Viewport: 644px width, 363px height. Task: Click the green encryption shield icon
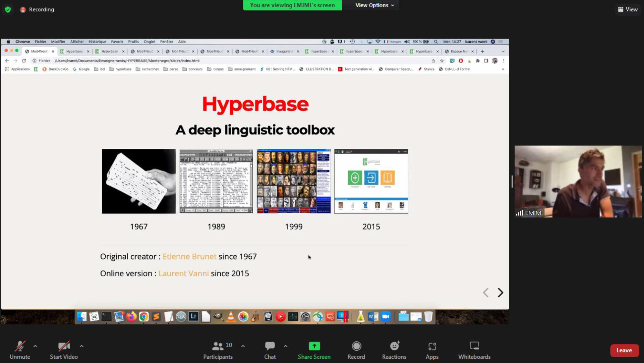pos(8,10)
